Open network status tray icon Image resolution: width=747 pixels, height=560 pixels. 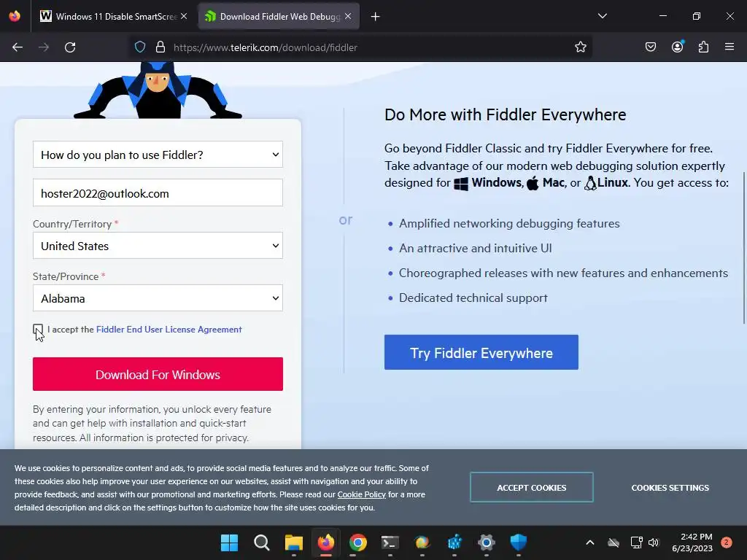636,542
